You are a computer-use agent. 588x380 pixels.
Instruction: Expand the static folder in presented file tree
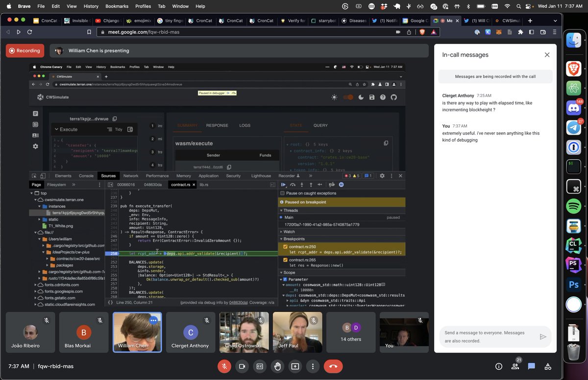39,219
